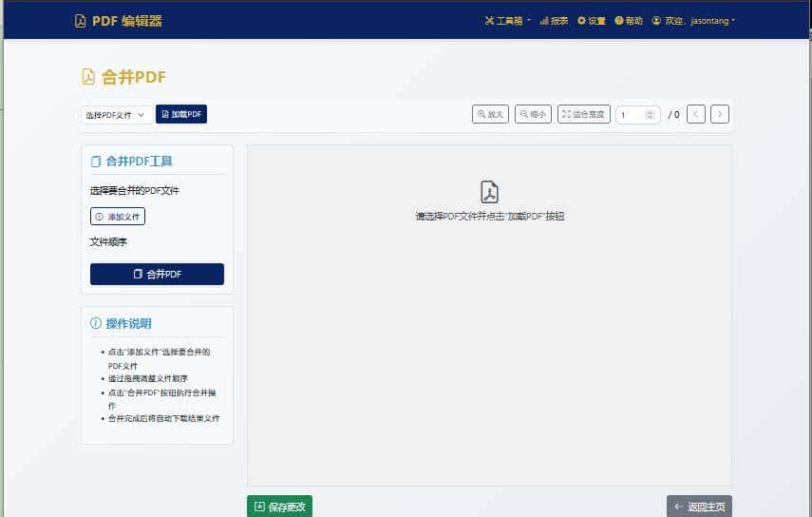Click the 返回主页 button
This screenshot has height=517, width=812.
pyautogui.click(x=699, y=507)
